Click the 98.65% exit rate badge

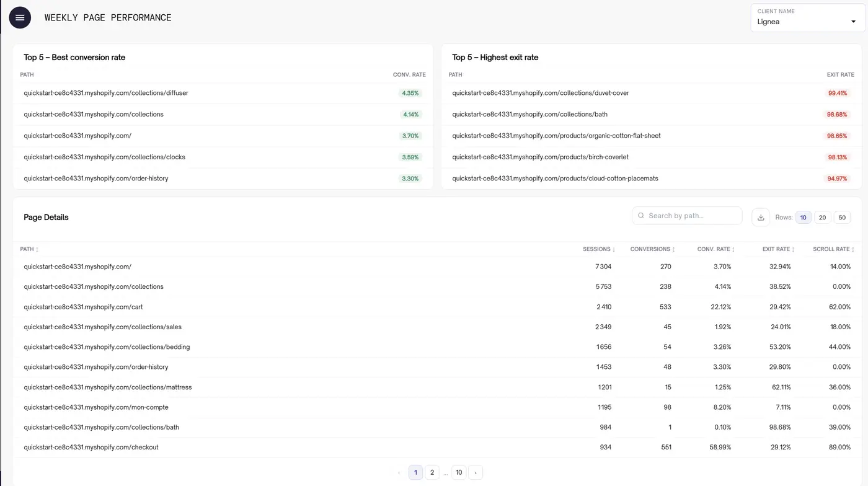(x=837, y=136)
